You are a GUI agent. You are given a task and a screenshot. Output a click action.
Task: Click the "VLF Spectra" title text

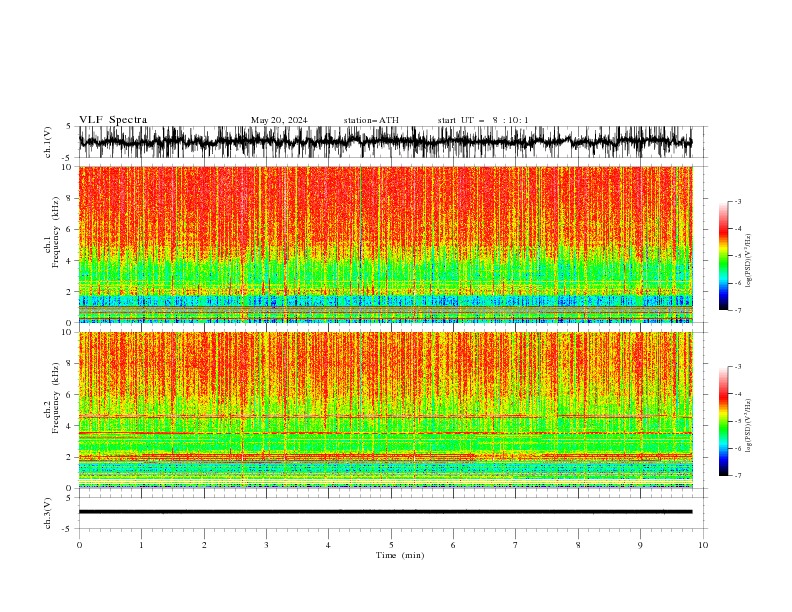[x=113, y=120]
